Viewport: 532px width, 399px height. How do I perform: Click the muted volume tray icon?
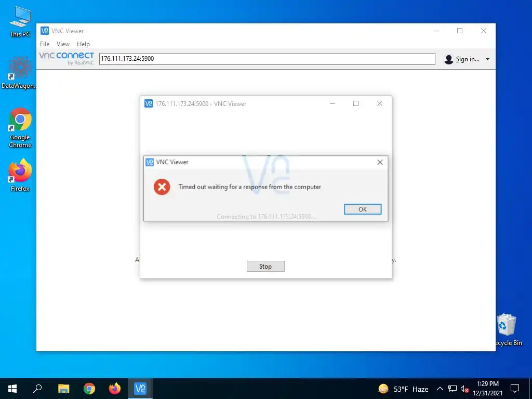pos(465,389)
